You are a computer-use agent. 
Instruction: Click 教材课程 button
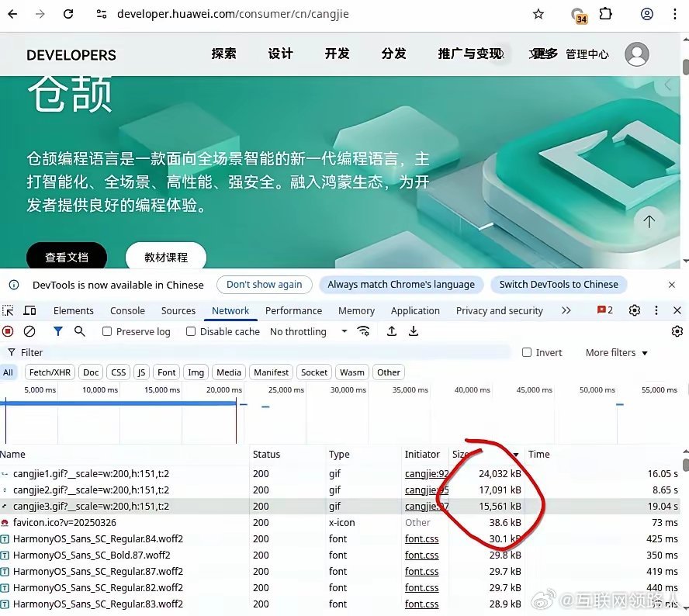tap(166, 257)
